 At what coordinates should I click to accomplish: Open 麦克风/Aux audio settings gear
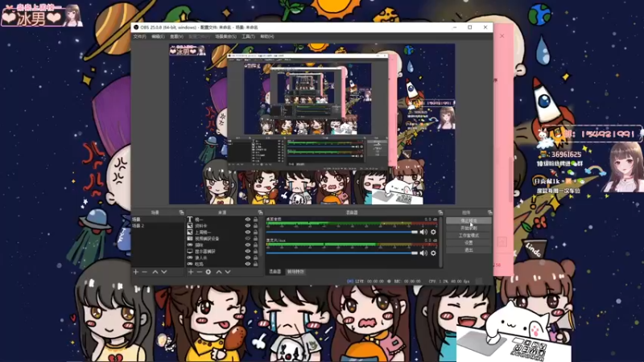(x=433, y=253)
